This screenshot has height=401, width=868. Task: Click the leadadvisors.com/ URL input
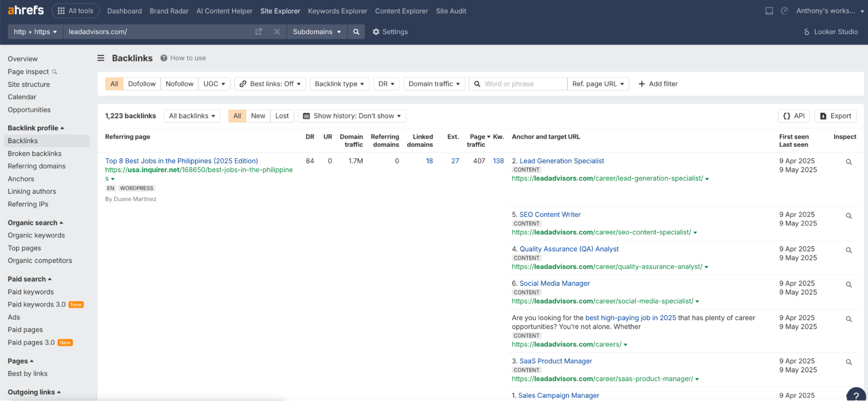tap(158, 32)
